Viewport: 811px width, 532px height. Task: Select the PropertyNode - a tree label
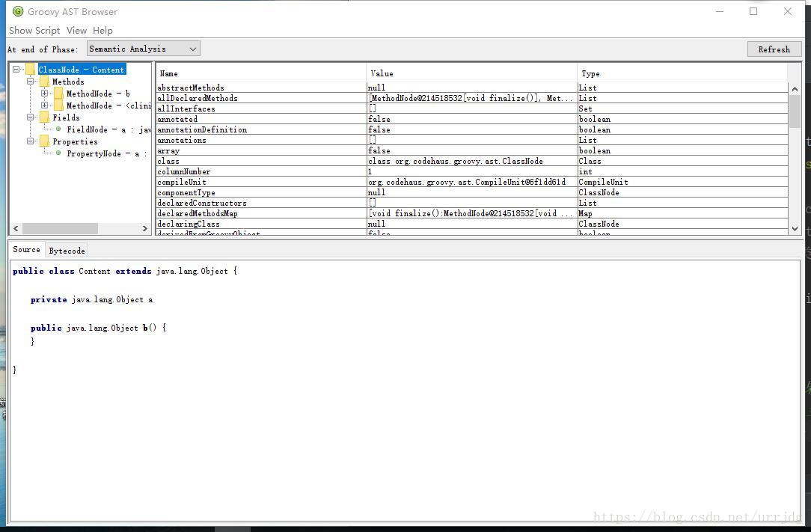tap(106, 153)
